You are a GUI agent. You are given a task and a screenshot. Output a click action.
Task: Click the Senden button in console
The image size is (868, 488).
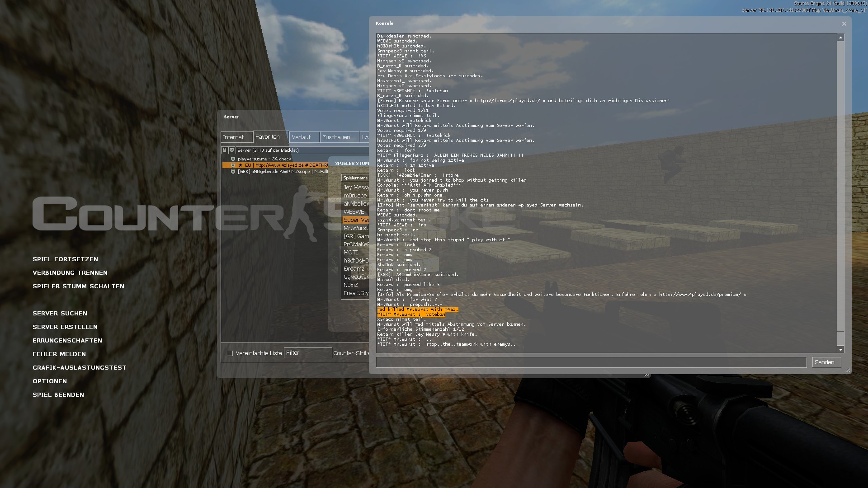826,362
